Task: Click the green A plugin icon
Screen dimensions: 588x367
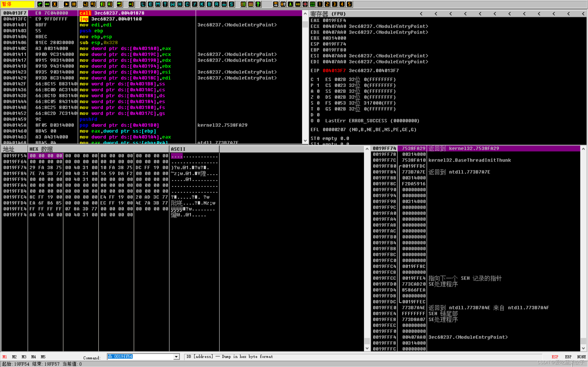Action: point(291,4)
